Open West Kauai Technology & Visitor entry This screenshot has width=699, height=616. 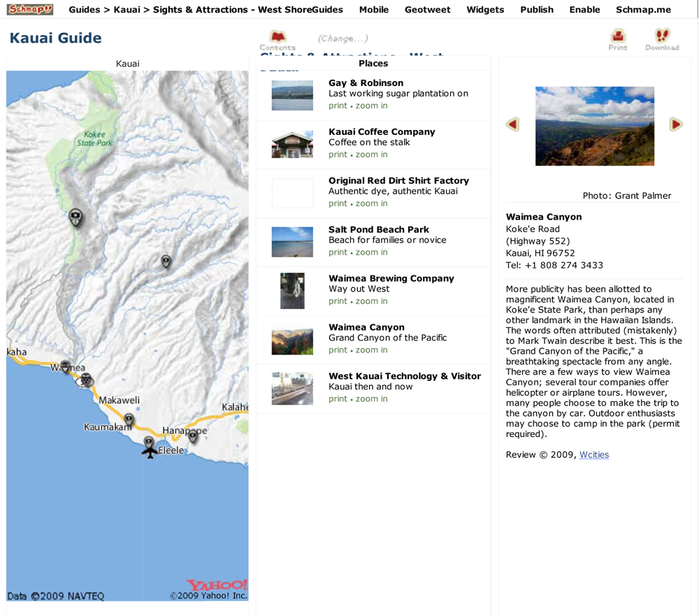pyautogui.click(x=404, y=376)
